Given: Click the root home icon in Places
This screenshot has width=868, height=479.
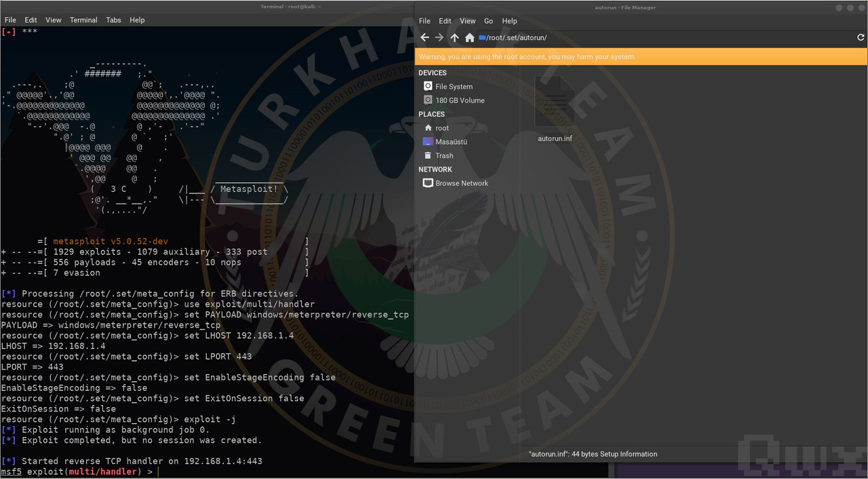Looking at the screenshot, I should (x=428, y=128).
